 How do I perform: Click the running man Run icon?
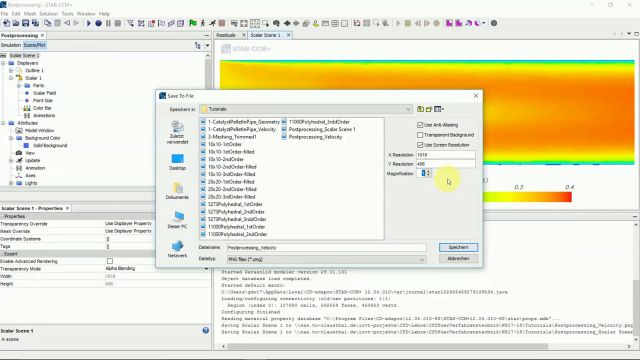coord(212,23)
